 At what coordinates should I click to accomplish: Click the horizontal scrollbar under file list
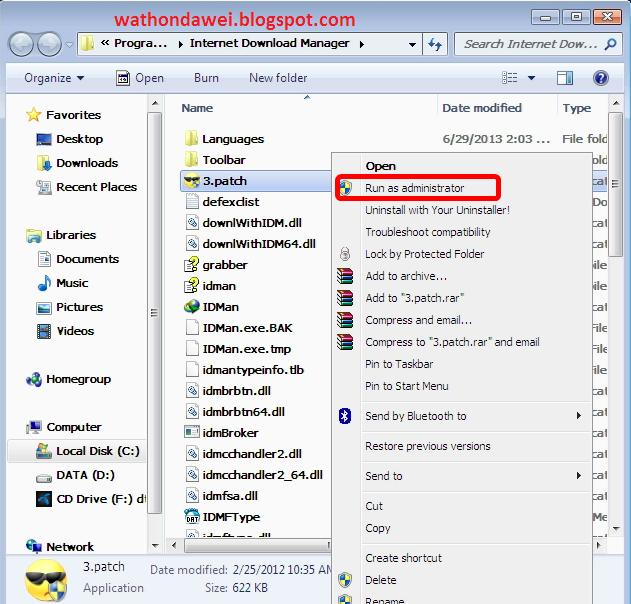tap(258, 546)
